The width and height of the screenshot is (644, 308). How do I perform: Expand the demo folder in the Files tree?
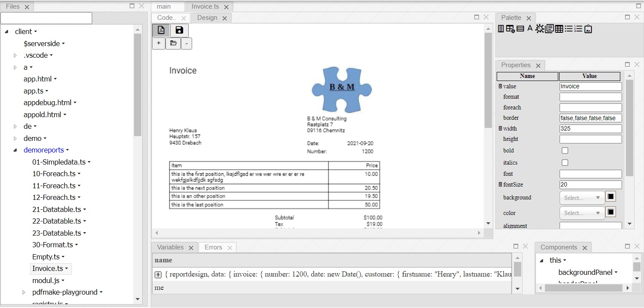[15, 138]
